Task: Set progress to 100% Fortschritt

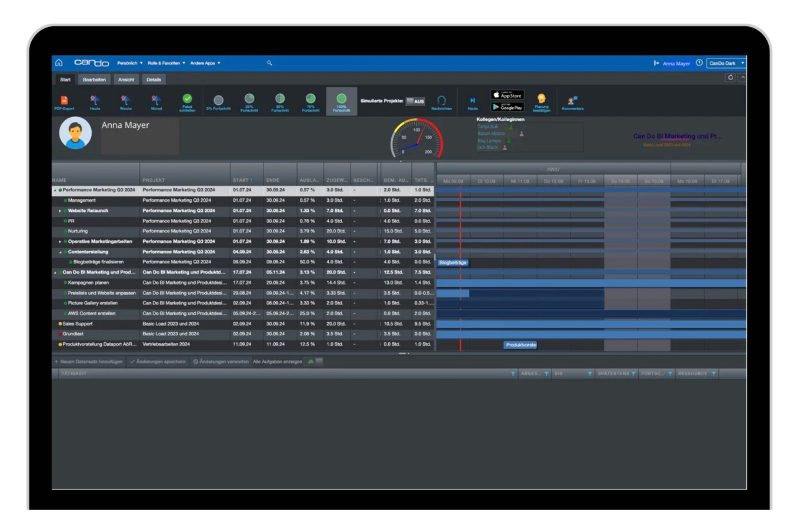Action: pos(341,102)
